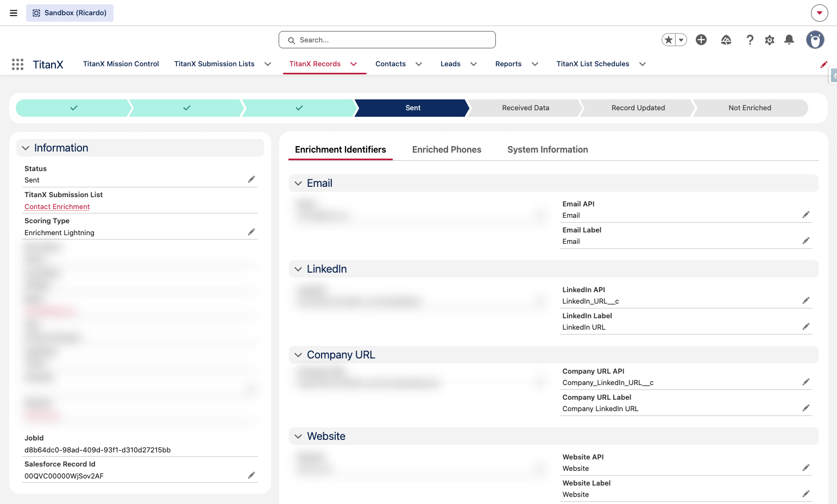Click the Sandbox (Ricardo) button
The image size is (837, 504).
click(x=70, y=13)
